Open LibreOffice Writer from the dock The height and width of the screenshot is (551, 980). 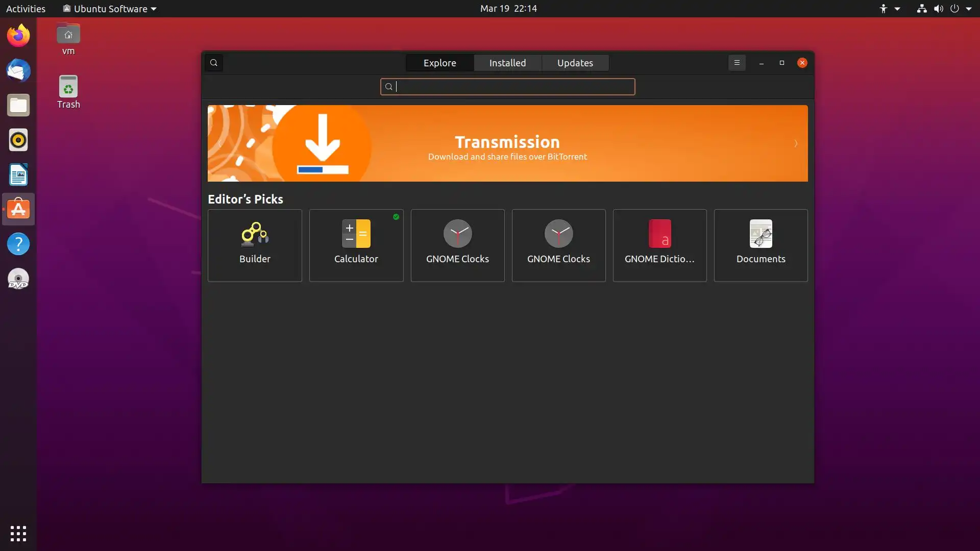pyautogui.click(x=18, y=175)
